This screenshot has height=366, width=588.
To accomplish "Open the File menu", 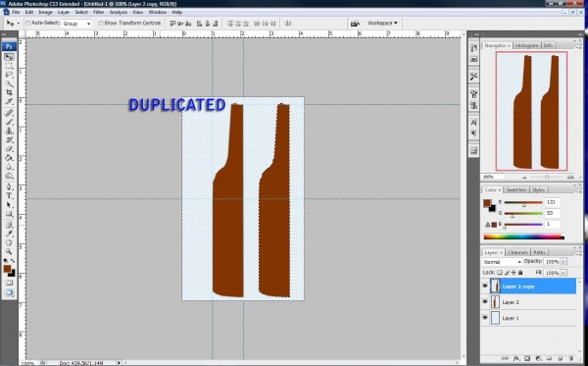I will pos(16,12).
